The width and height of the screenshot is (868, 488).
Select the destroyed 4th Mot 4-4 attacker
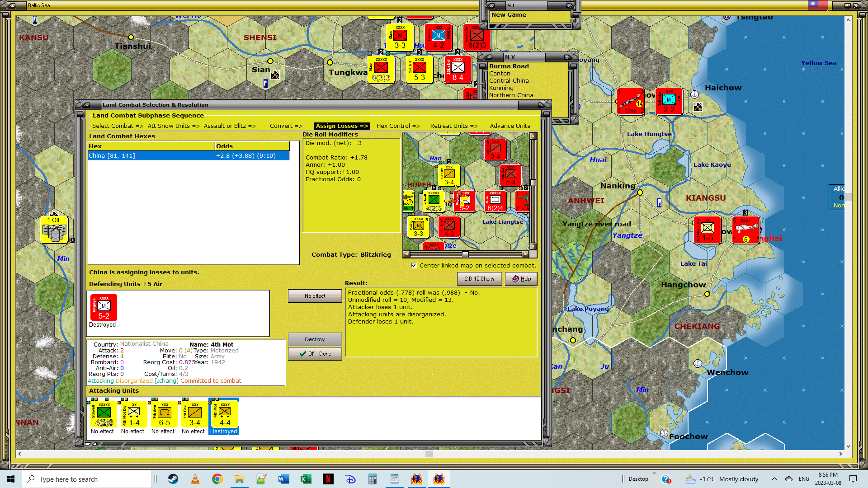(225, 414)
